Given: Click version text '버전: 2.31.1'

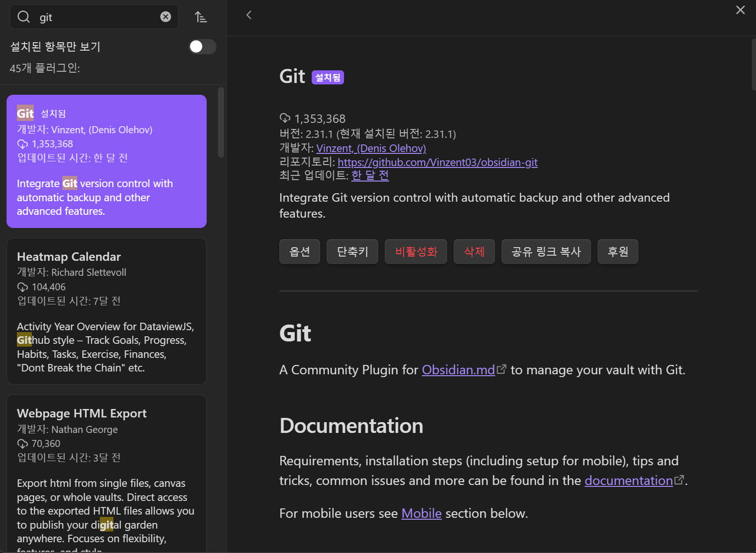Looking at the screenshot, I should [x=306, y=134].
